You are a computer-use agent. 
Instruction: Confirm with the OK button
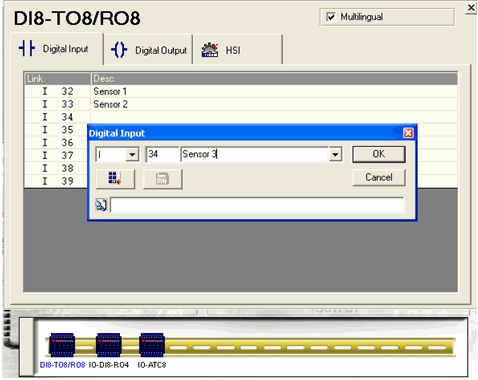379,154
